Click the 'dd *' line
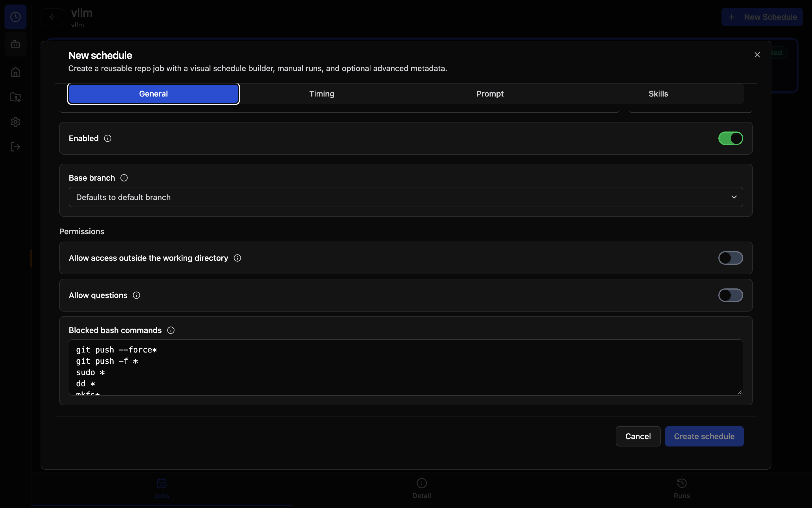The height and width of the screenshot is (508, 812). pyautogui.click(x=85, y=384)
